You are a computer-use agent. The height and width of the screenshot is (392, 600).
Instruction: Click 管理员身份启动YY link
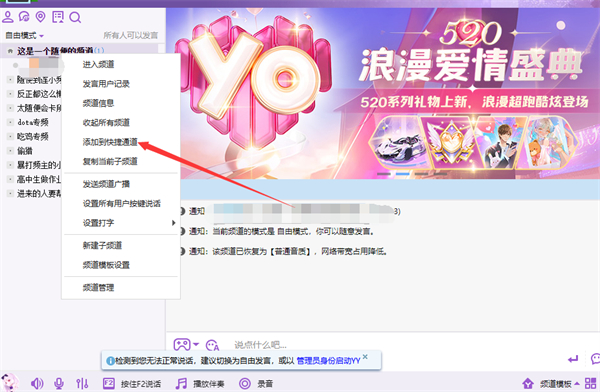[x=328, y=361]
